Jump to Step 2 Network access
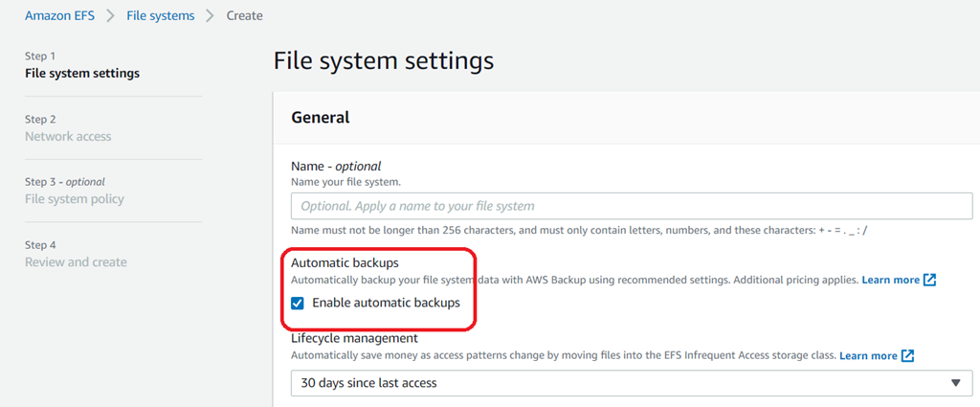This screenshot has height=407, width=980. 68,136
